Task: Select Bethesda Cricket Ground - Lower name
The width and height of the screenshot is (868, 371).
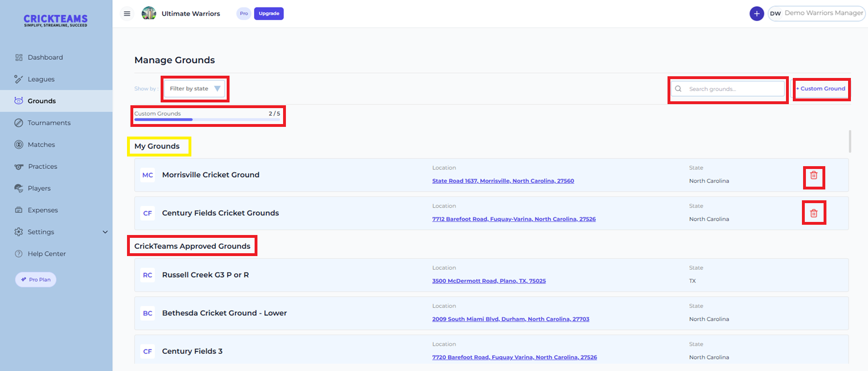Action: (224, 313)
